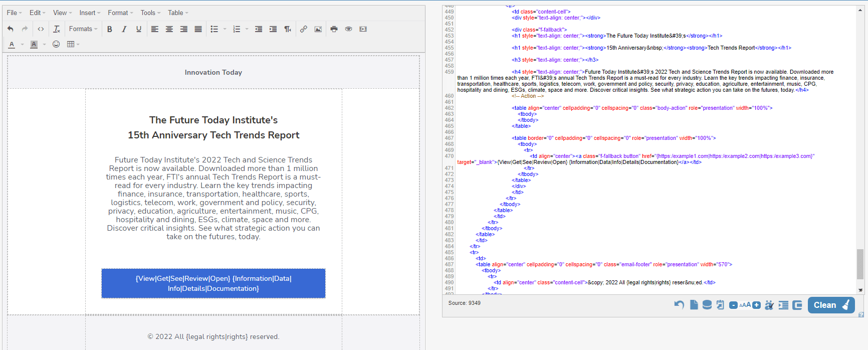
Task: Click the clear formatting icon
Action: [57, 29]
